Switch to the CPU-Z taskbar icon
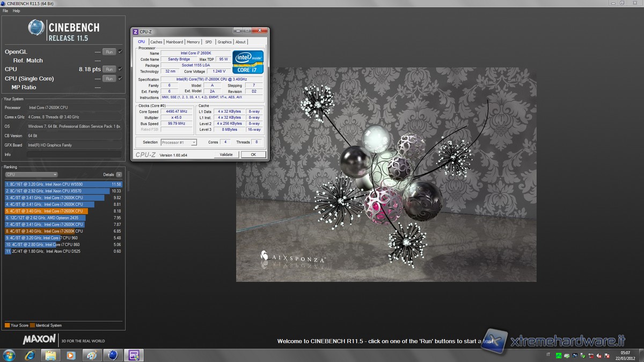644x362 pixels. pyautogui.click(x=133, y=355)
